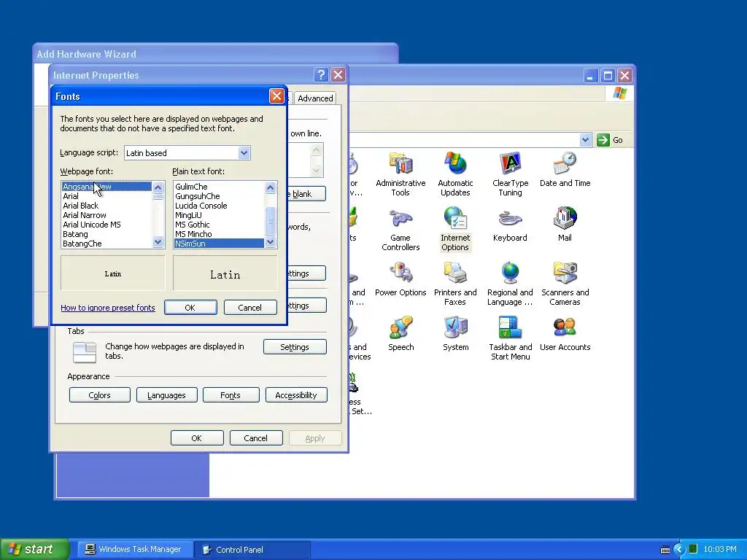Image resolution: width=747 pixels, height=560 pixels.
Task: Select NSimSun plain text font
Action: [219, 244]
